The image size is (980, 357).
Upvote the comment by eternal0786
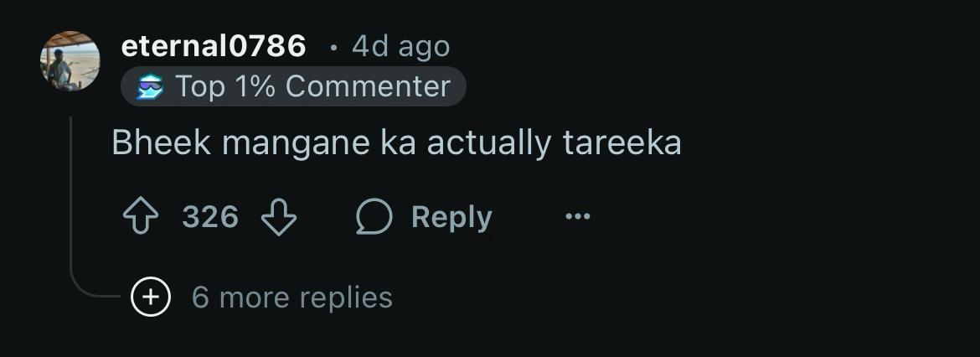click(x=141, y=216)
